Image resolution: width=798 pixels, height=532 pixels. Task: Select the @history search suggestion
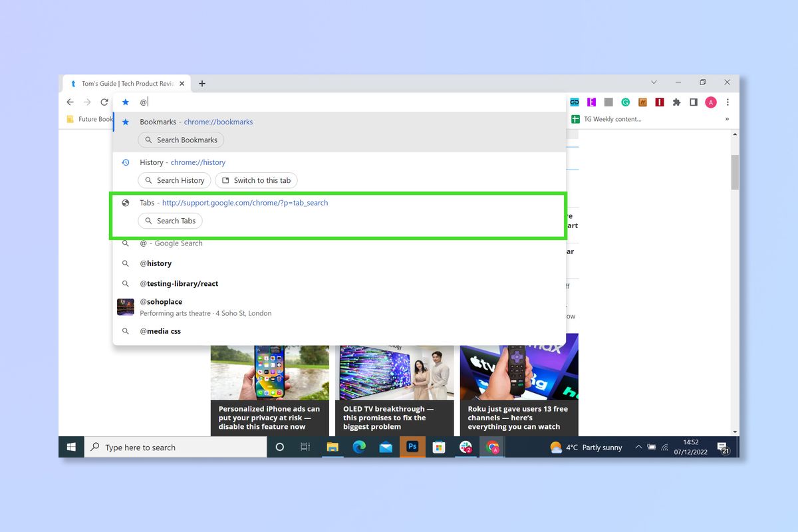(156, 263)
